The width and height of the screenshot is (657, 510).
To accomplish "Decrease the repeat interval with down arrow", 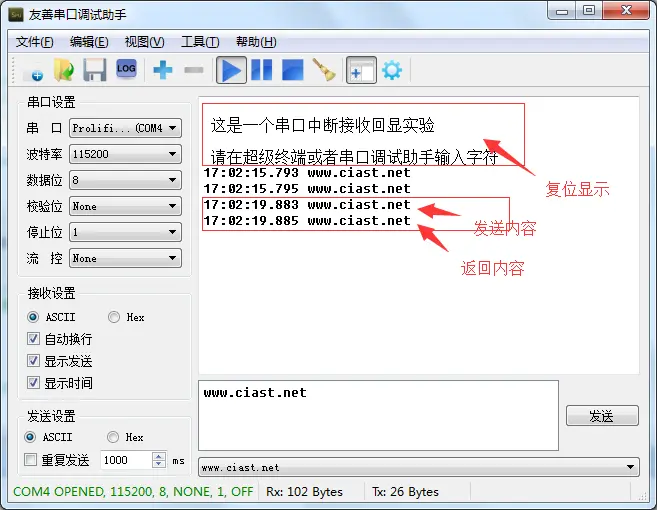I will pos(158,463).
